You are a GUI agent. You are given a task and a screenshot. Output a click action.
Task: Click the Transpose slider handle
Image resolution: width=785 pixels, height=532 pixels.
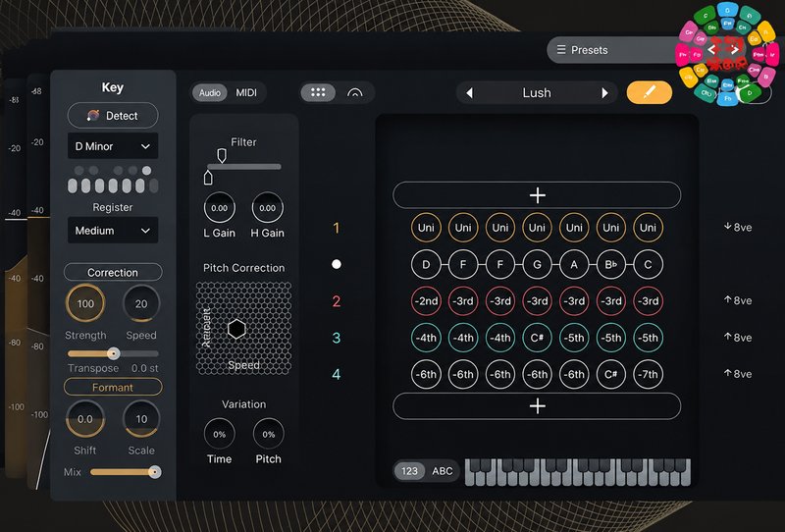tap(114, 353)
